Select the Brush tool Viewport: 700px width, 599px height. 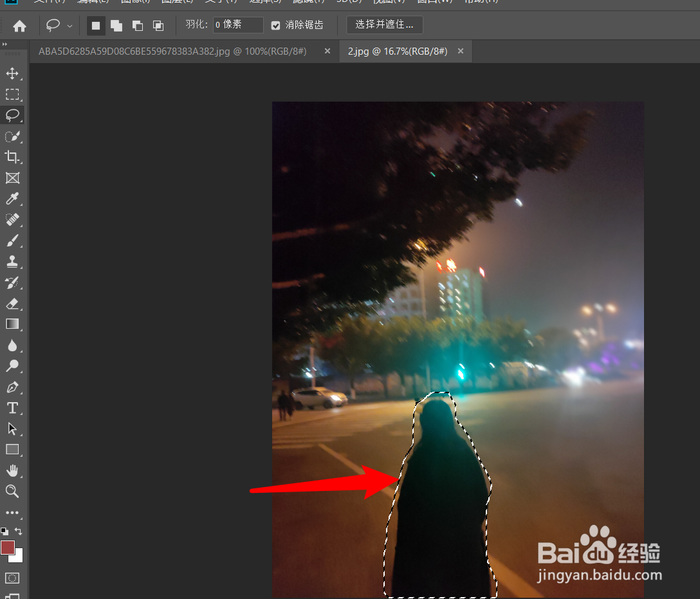12,241
